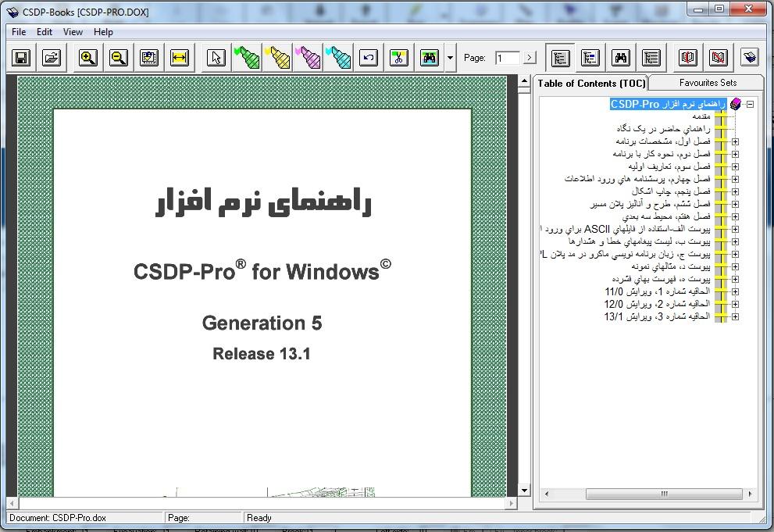774x532 pixels.
Task: Expand the فصل هفتم، محیط سه بعدی node
Action: pos(736,216)
